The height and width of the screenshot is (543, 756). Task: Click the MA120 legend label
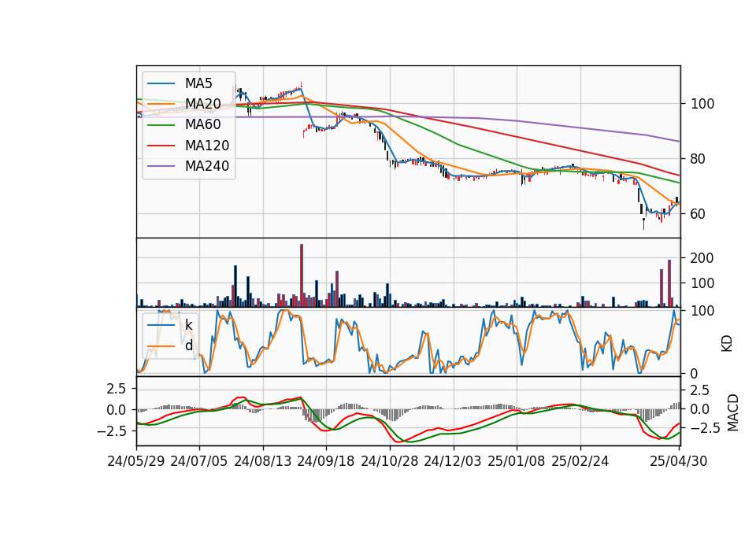[x=207, y=146]
